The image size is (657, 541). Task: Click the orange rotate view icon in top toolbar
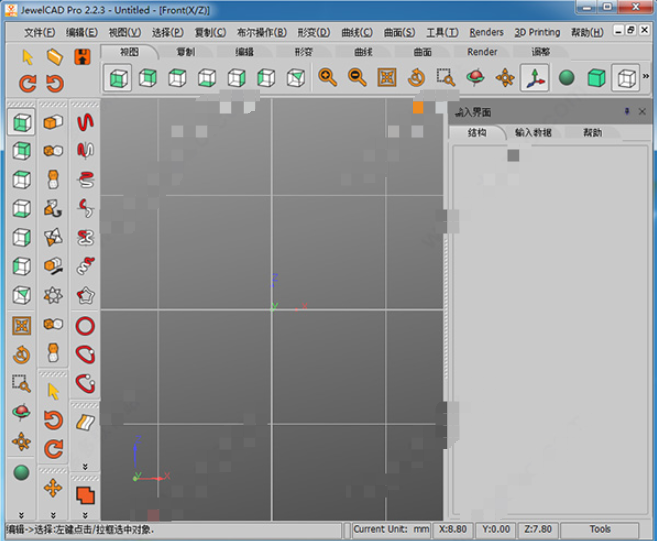pyautogui.click(x=416, y=78)
